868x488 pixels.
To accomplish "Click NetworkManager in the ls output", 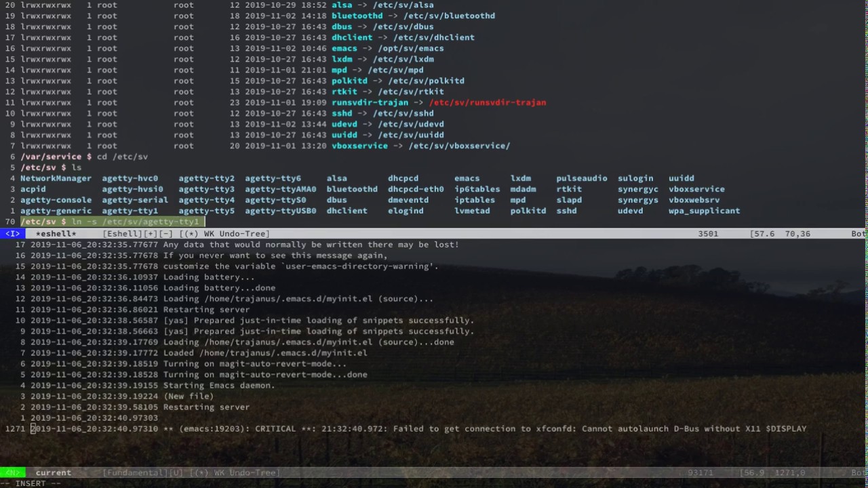I will tap(56, 178).
